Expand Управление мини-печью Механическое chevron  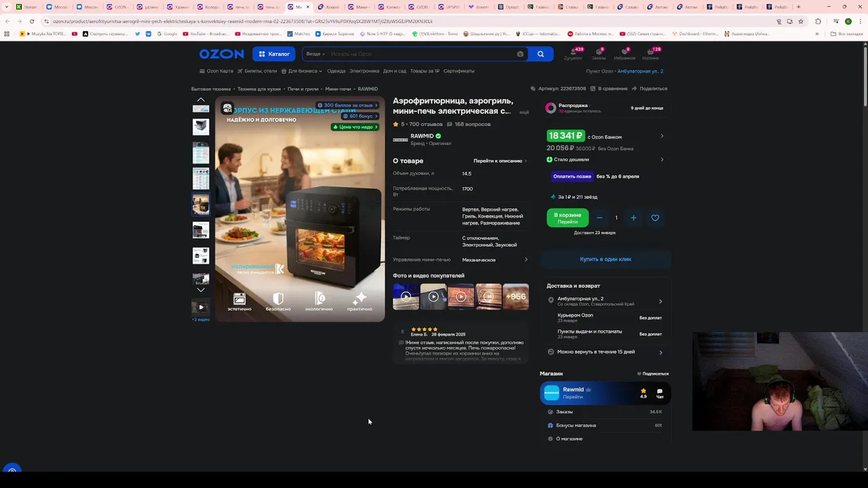pyautogui.click(x=526, y=260)
